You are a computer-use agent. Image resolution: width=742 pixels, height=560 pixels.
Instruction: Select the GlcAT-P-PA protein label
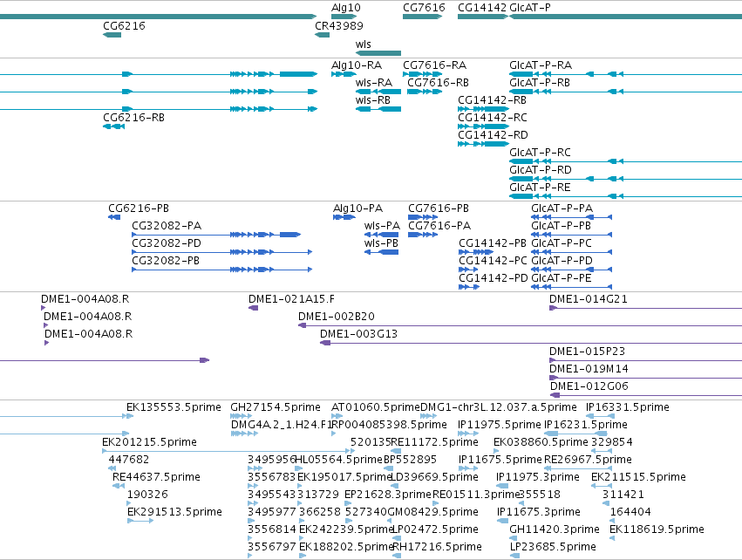(562, 208)
